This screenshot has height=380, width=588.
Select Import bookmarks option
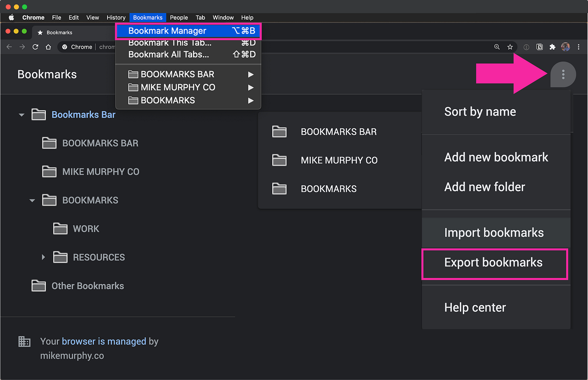[494, 232]
